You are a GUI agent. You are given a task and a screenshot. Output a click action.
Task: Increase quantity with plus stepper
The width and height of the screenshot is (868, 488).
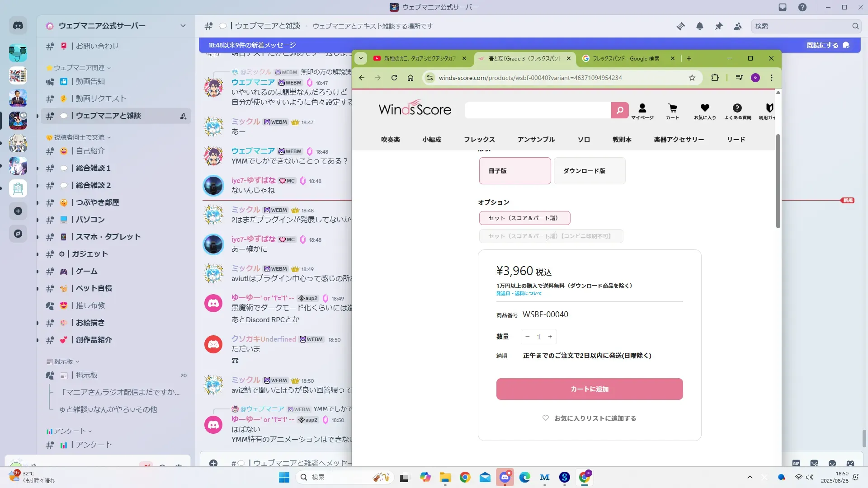550,337
